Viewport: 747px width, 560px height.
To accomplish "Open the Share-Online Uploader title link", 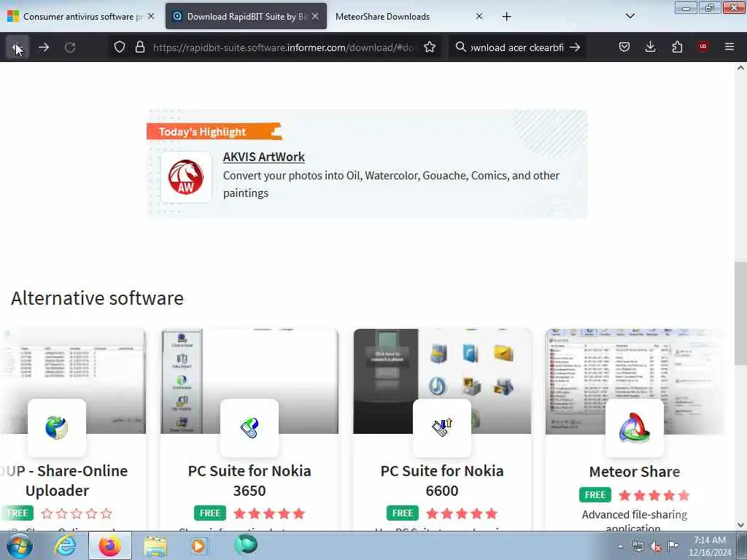I will tap(63, 481).
